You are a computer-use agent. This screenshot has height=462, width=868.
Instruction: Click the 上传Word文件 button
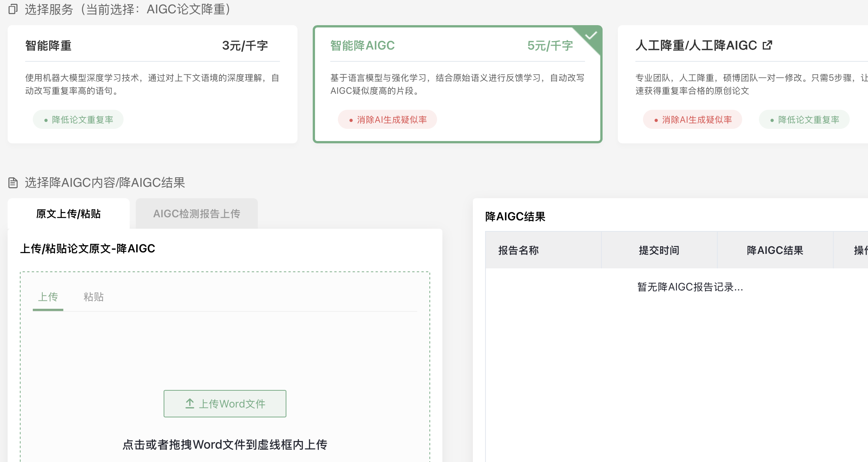(225, 404)
